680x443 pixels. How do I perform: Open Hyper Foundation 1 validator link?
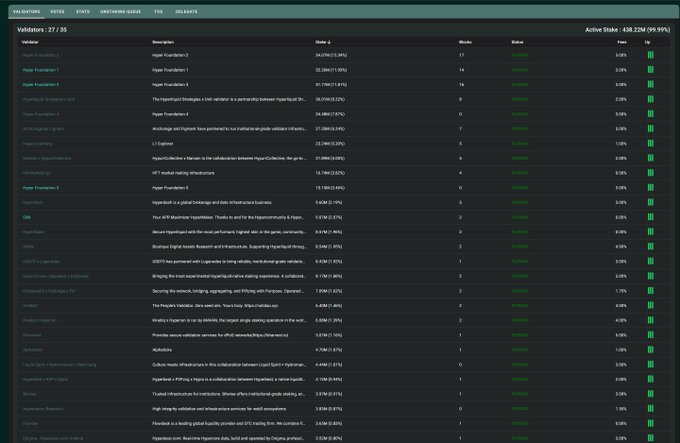(40, 70)
